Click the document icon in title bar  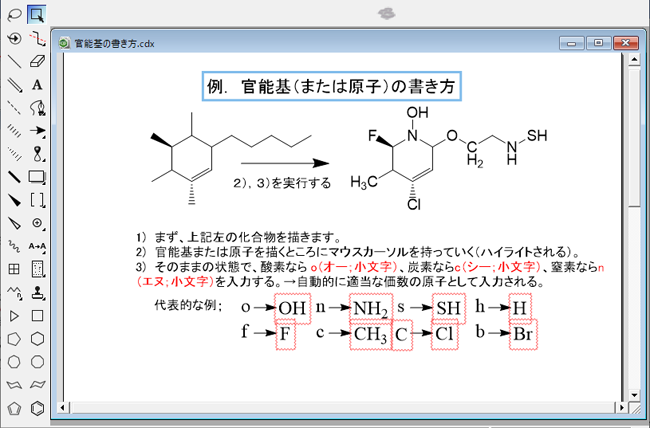coord(65,43)
